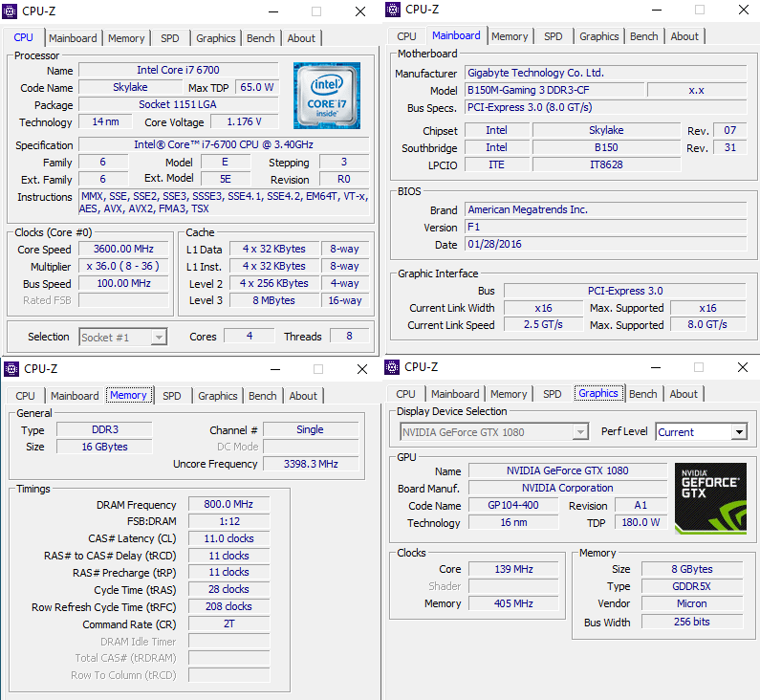The width and height of the screenshot is (760, 700).
Task: Switch to SPD tab in CPU window
Action: point(169,38)
